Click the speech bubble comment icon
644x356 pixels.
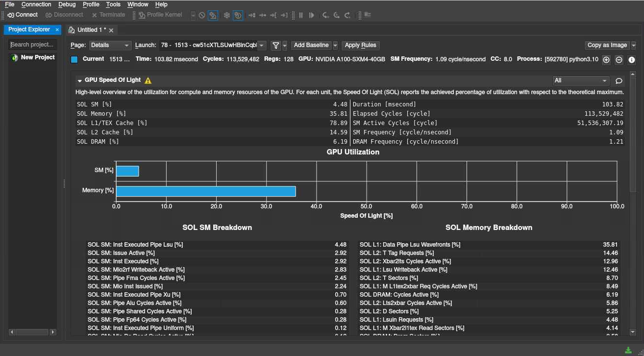tap(619, 81)
